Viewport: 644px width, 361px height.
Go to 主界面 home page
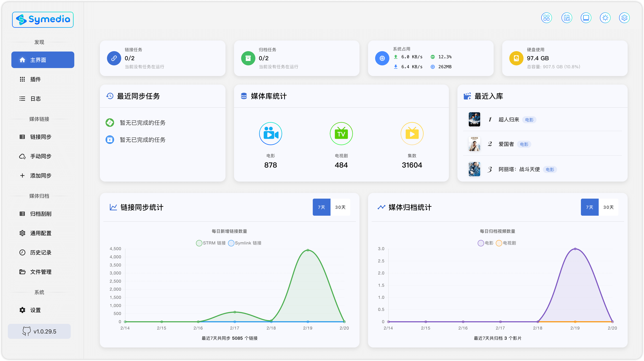43,60
